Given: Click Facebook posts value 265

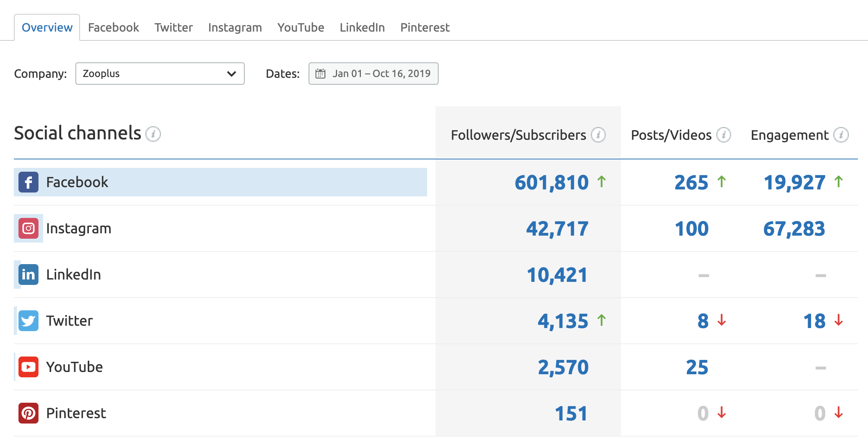Looking at the screenshot, I should click(691, 182).
